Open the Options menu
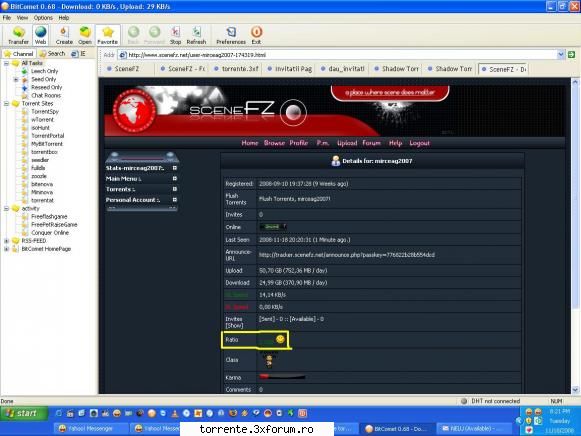 43,17
